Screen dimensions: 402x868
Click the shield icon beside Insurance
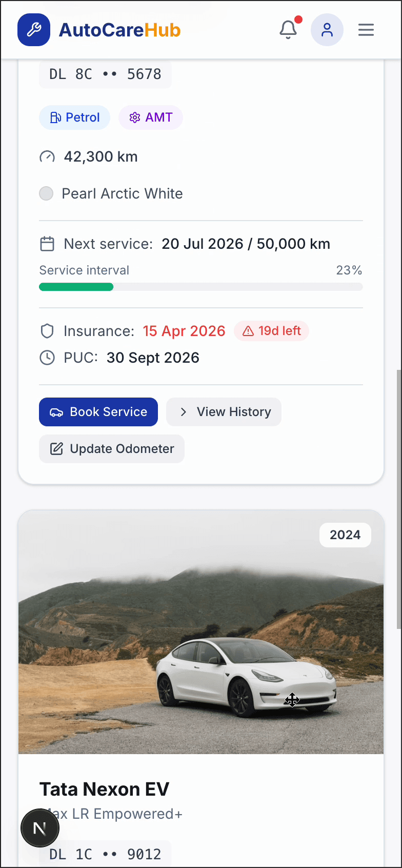[47, 331]
